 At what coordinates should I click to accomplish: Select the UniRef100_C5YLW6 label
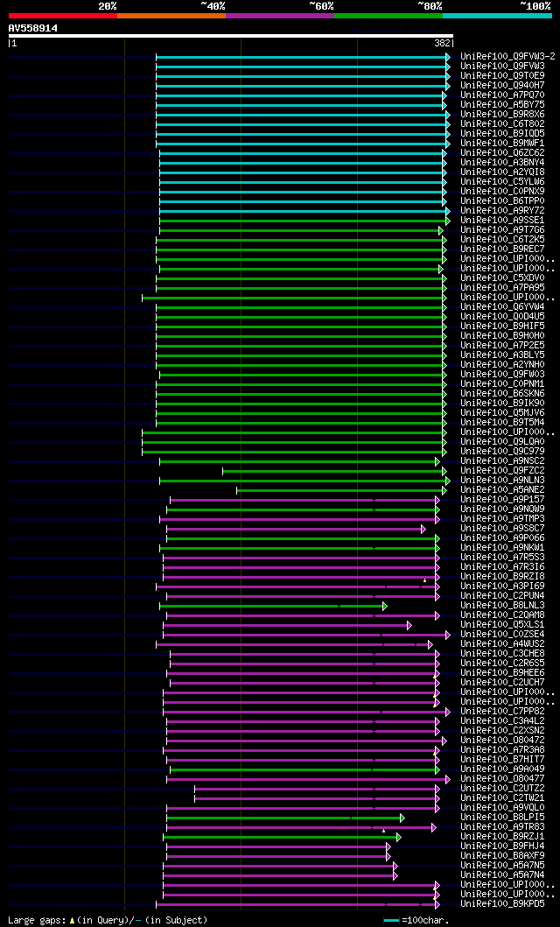(503, 182)
